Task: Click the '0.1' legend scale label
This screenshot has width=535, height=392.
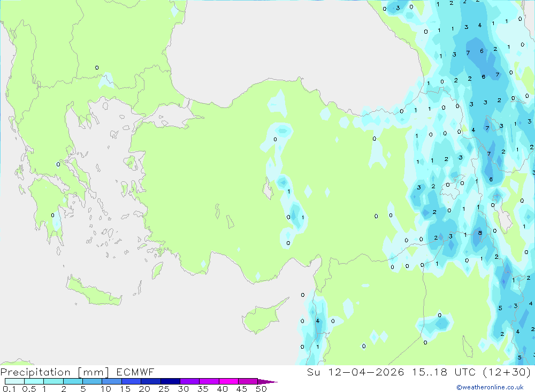Action: [x=9, y=389]
